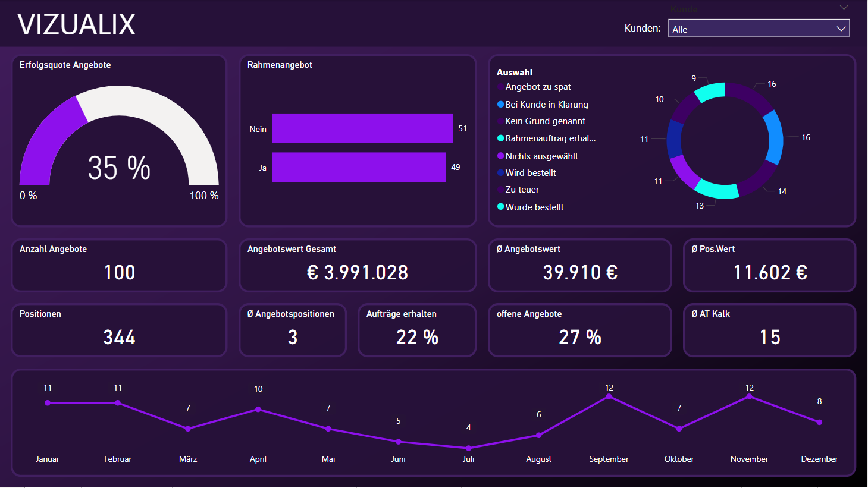The image size is (868, 488).
Task: Click the dropdown arrow in Kunden slicer
Action: tap(841, 29)
